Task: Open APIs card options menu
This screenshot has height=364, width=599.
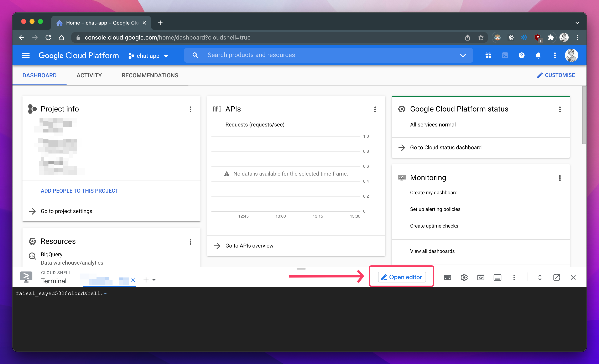Action: click(375, 109)
